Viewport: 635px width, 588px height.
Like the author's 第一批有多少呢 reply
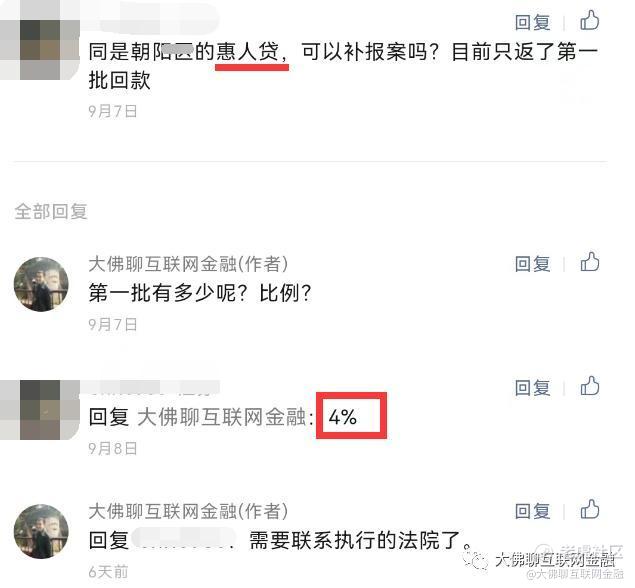point(589,262)
